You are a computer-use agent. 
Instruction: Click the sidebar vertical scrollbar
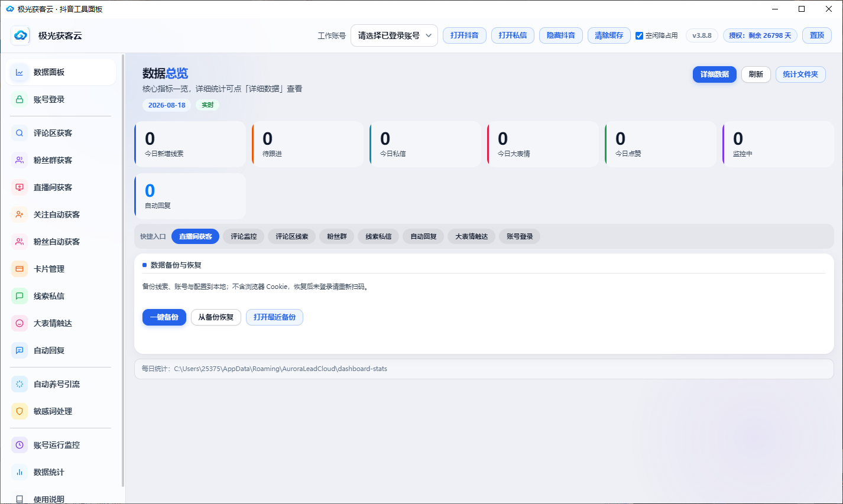coord(123,271)
